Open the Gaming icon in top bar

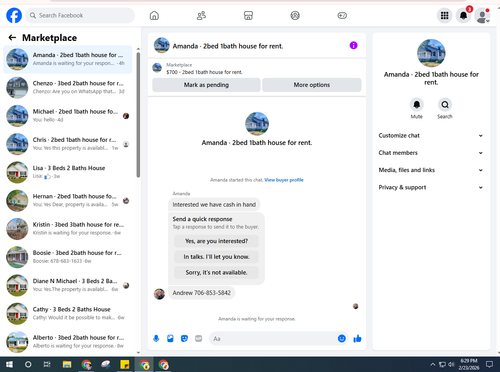coord(342,15)
